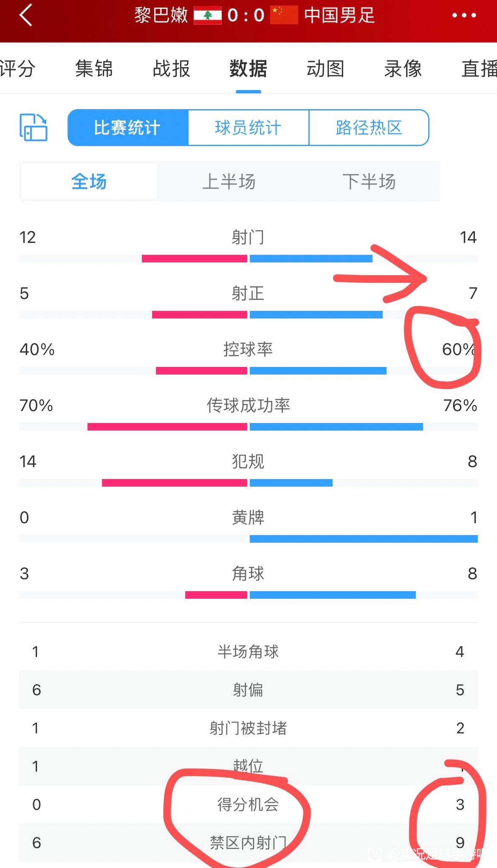Select the 球员统计 segment
The height and width of the screenshot is (868, 497).
(x=248, y=127)
